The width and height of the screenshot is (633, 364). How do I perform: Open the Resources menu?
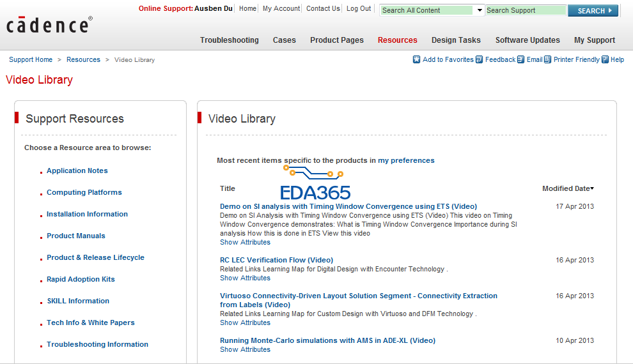(397, 40)
